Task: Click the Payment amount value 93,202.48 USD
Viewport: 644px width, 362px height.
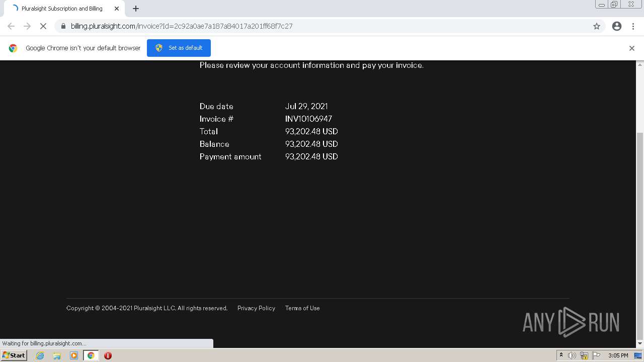Action: (311, 157)
